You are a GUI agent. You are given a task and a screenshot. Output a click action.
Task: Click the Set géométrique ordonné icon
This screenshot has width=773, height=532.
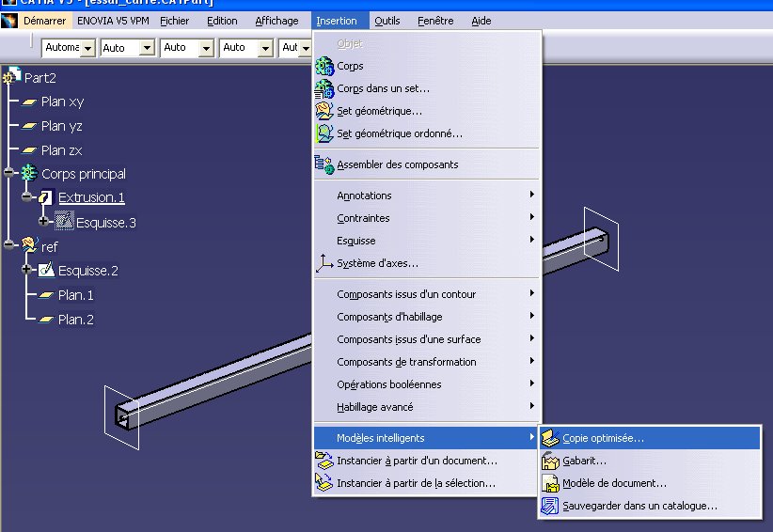click(x=324, y=133)
